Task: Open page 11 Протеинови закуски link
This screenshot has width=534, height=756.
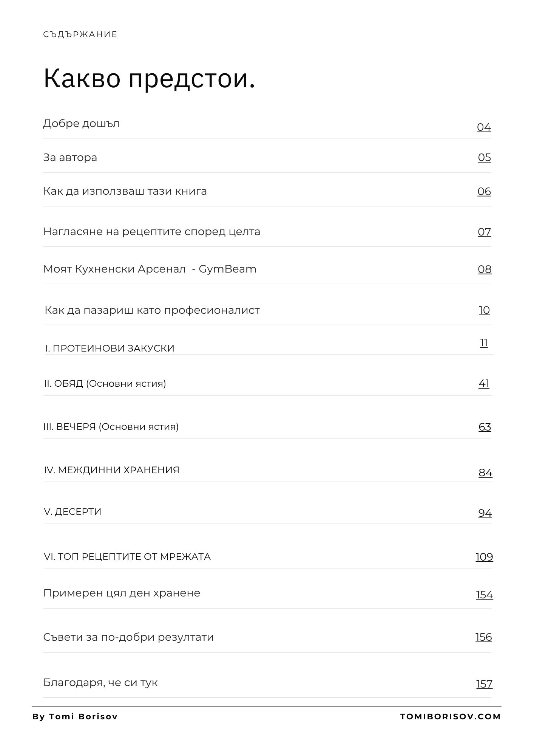Action: coord(484,343)
